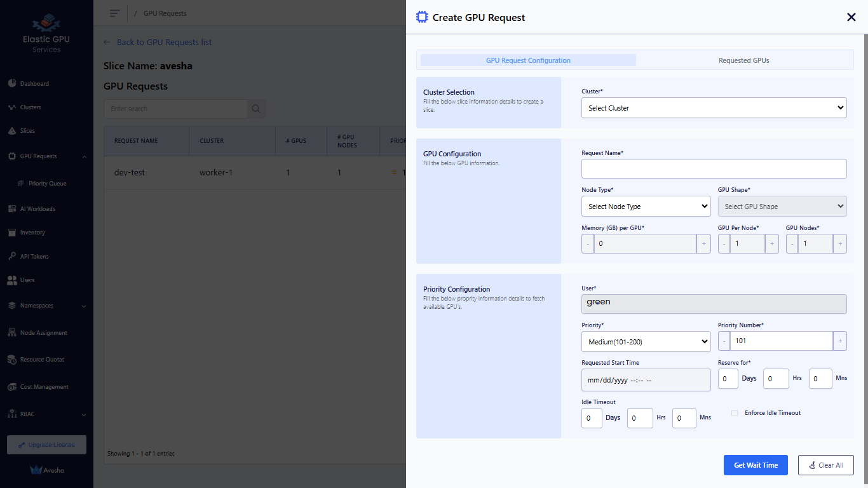Click the Elastic GPU Services logo
This screenshot has height=488, width=868.
pyautogui.click(x=46, y=33)
